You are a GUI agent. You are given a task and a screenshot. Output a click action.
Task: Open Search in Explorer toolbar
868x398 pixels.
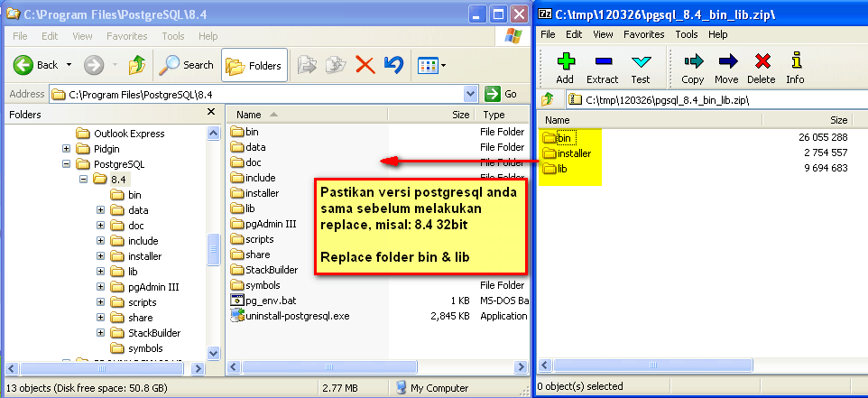[186, 65]
